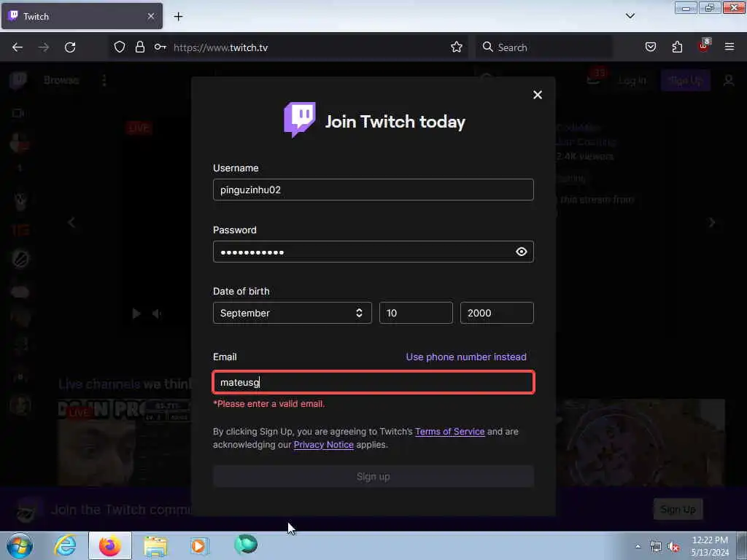The width and height of the screenshot is (747, 560).
Task: Go back in Firefox
Action: [x=18, y=47]
